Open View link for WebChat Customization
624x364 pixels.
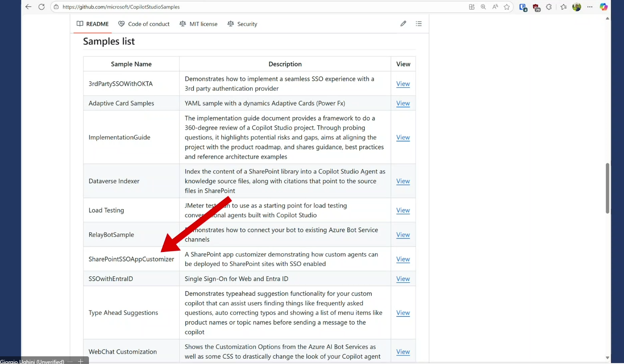(403, 351)
